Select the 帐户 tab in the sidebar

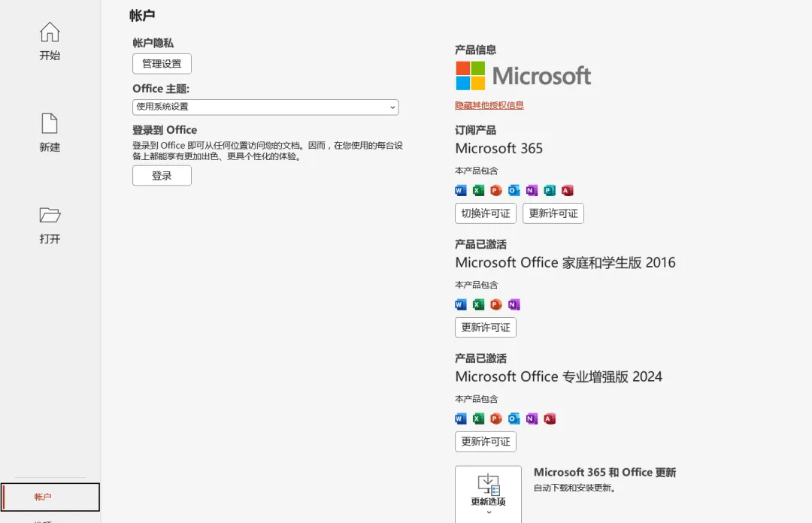pos(50,497)
